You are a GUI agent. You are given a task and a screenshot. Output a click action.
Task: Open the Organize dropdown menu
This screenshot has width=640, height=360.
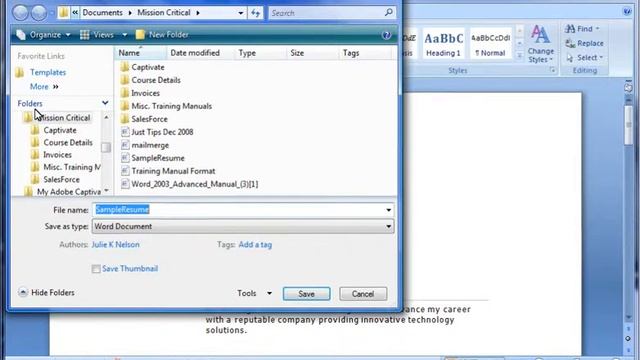43,35
